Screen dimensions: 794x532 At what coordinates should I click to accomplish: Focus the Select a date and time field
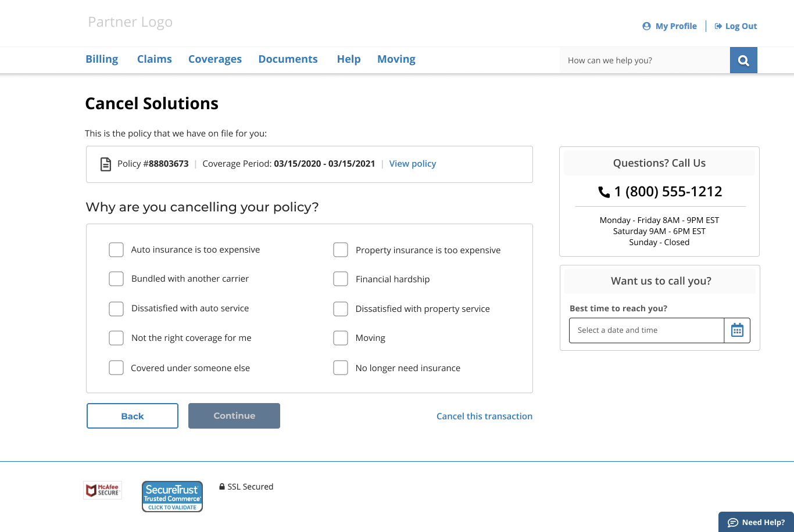(x=646, y=330)
